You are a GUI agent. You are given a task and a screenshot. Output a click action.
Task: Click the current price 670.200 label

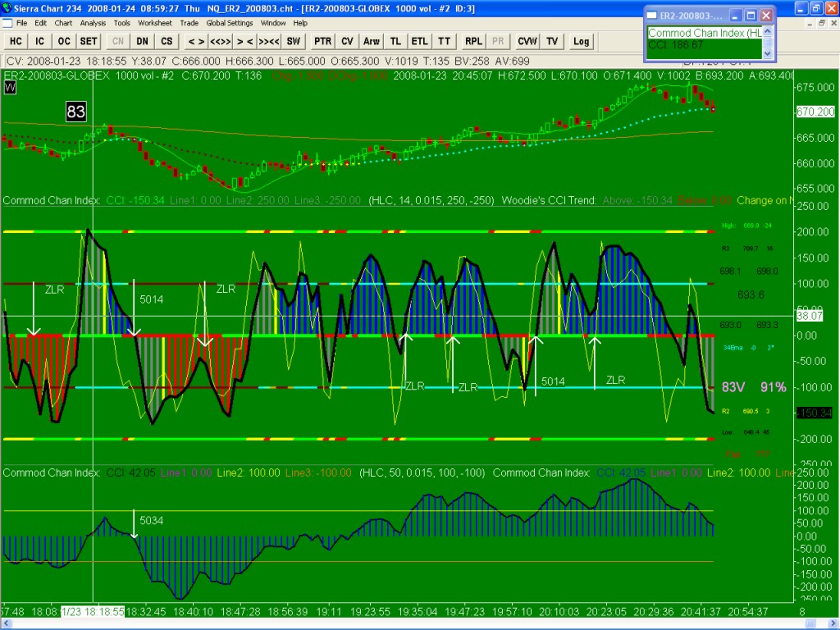click(x=815, y=112)
